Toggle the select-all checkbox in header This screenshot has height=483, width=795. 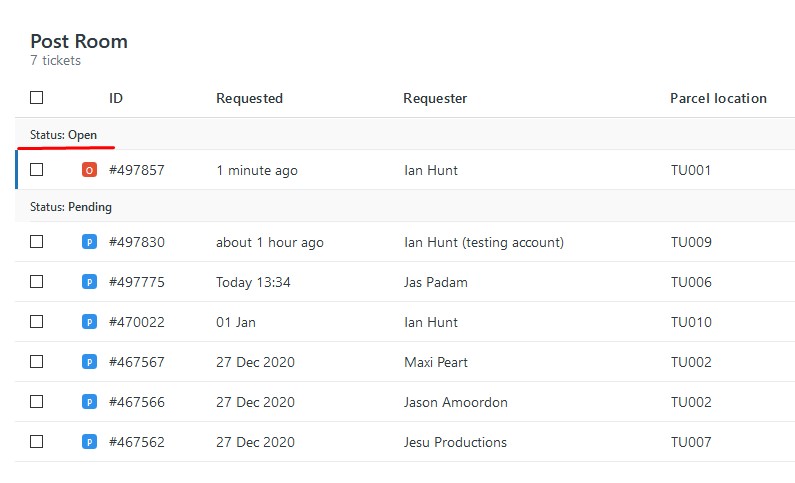click(37, 98)
